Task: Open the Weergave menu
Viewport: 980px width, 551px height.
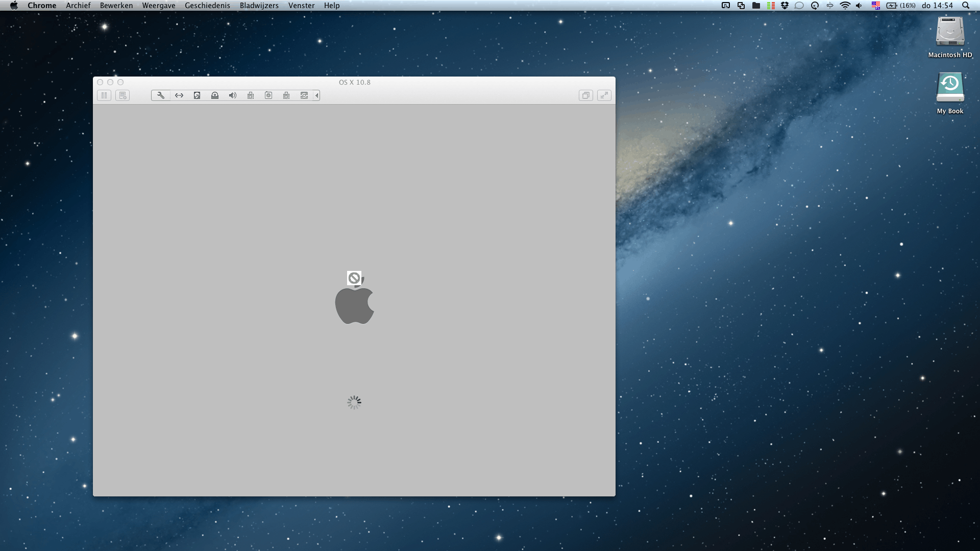Action: point(158,6)
